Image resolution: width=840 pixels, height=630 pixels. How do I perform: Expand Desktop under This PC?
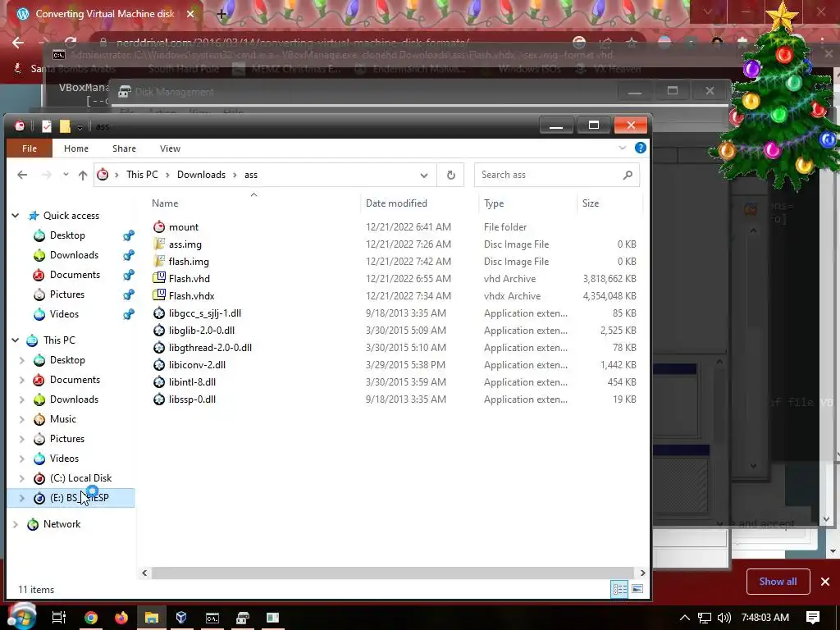[x=22, y=360]
